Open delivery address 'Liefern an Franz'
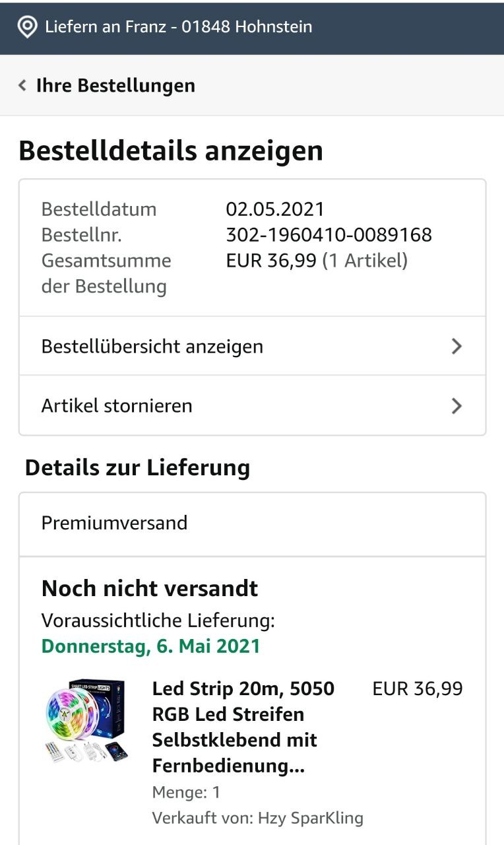The width and height of the screenshot is (504, 845). (x=178, y=27)
